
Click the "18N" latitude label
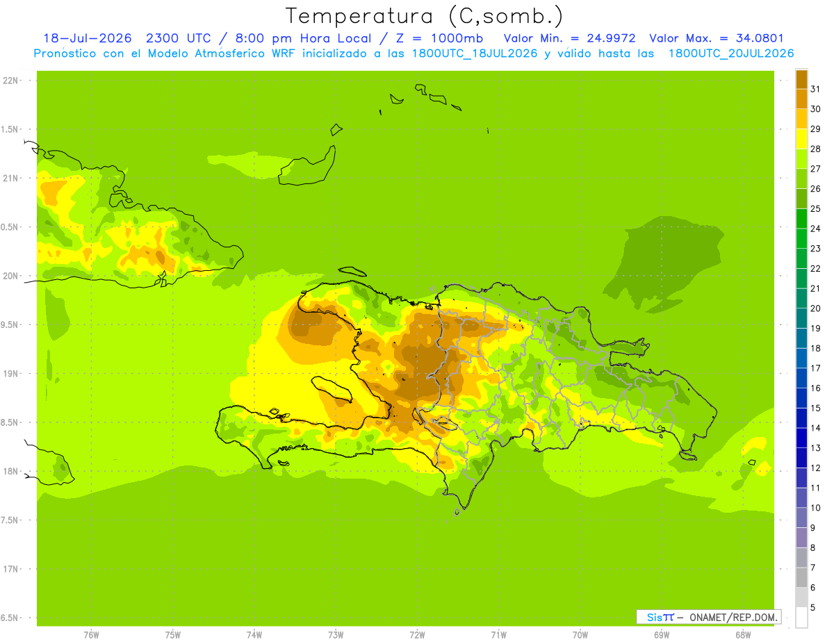coord(10,471)
